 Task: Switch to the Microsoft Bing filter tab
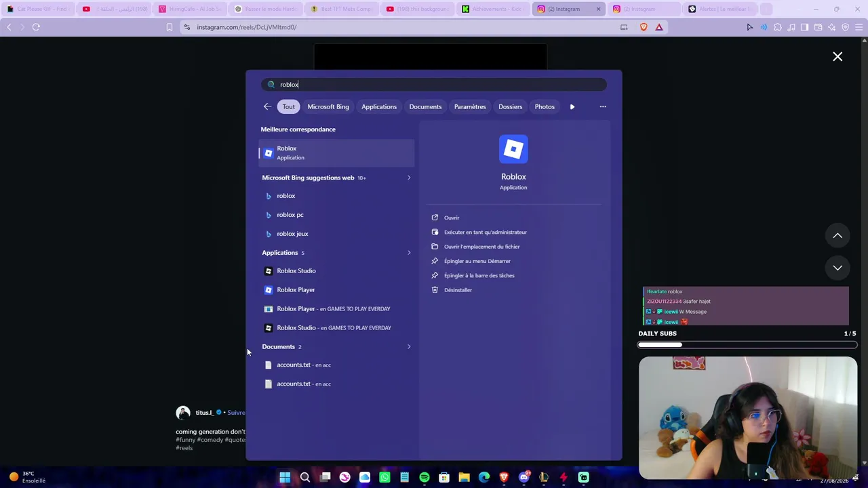(x=328, y=106)
